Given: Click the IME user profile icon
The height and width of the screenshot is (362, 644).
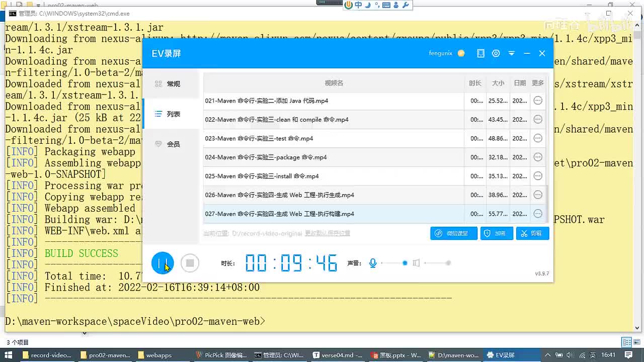Looking at the screenshot, I should pos(396,5).
